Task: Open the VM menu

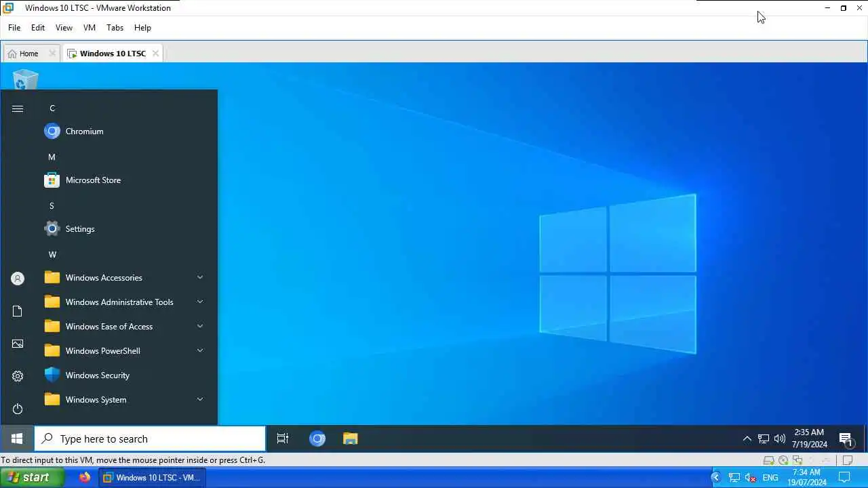Action: [x=90, y=28]
